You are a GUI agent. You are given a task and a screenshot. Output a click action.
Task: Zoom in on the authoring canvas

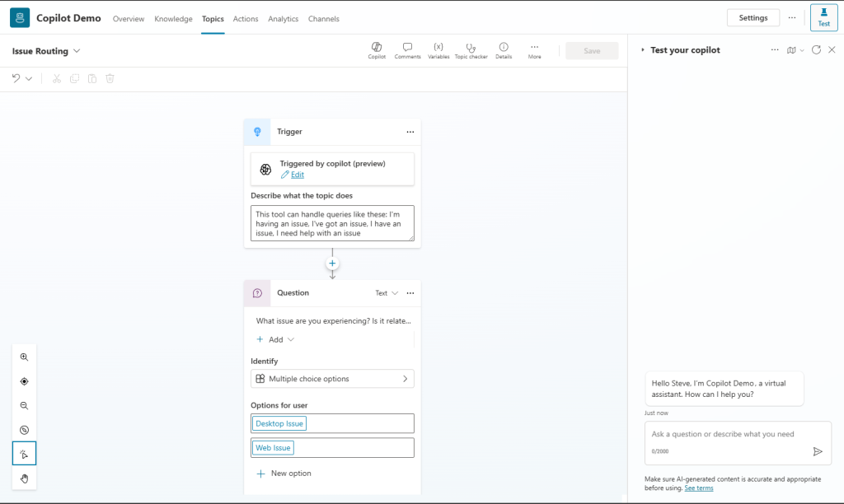[x=24, y=357]
